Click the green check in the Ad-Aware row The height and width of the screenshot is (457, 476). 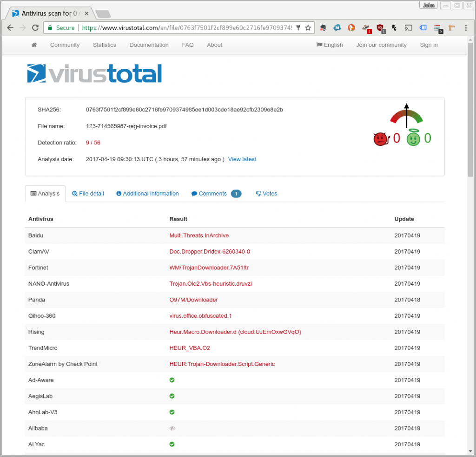point(172,380)
